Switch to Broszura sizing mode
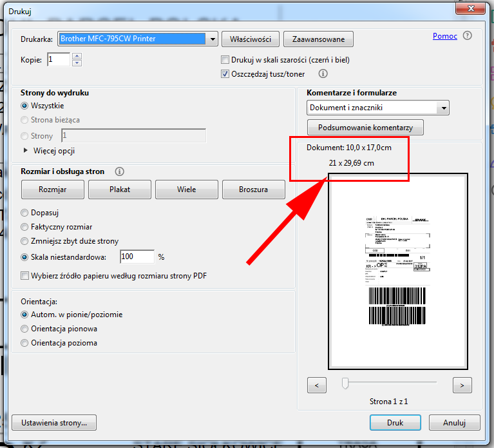Image resolution: width=494 pixels, height=448 pixels. click(x=253, y=190)
